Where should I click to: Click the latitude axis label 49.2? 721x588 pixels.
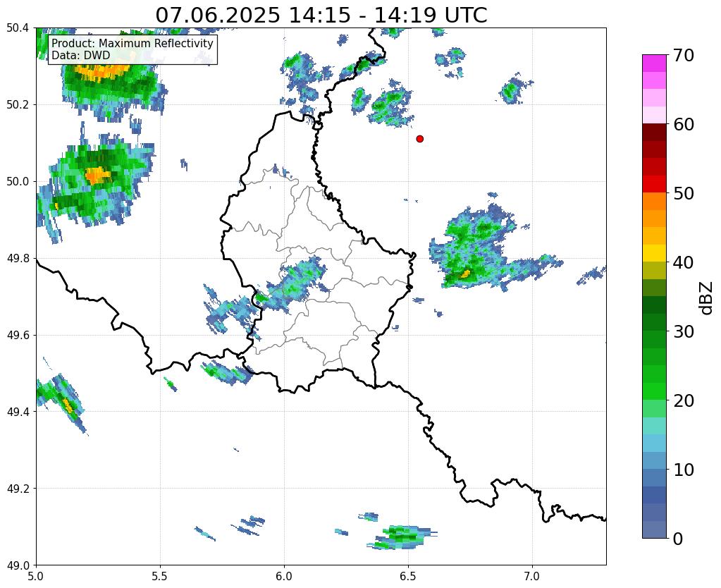point(18,488)
